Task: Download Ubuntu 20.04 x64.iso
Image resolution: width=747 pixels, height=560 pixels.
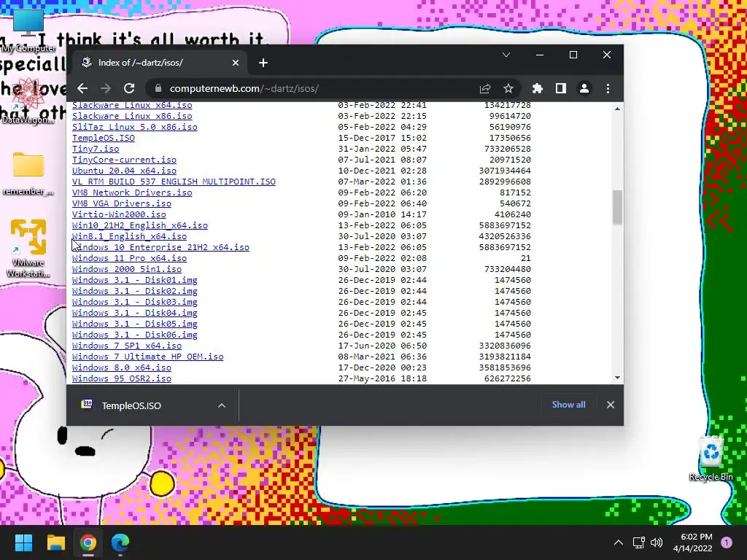Action: 124,171
